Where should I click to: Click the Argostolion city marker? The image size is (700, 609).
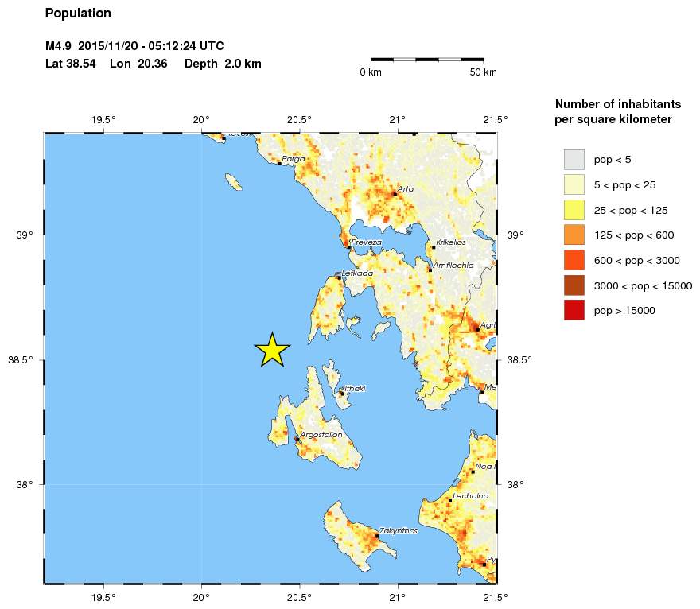[297, 439]
